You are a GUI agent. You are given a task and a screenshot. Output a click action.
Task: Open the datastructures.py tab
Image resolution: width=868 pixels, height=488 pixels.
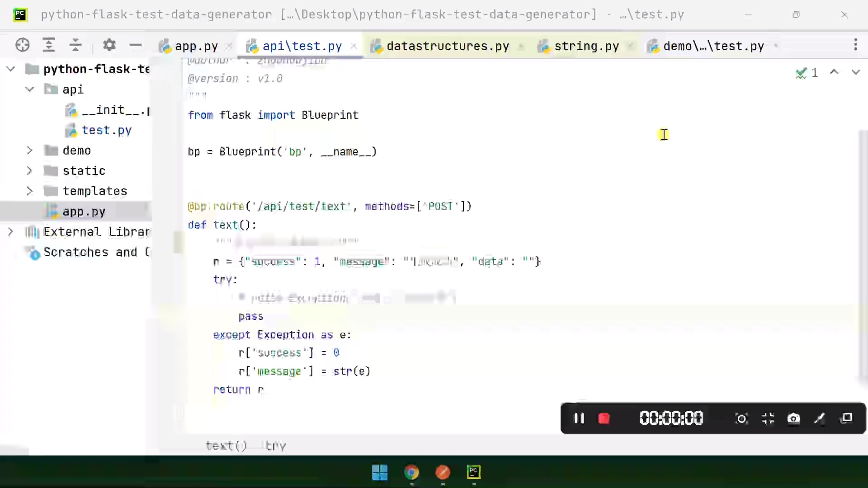[447, 45]
